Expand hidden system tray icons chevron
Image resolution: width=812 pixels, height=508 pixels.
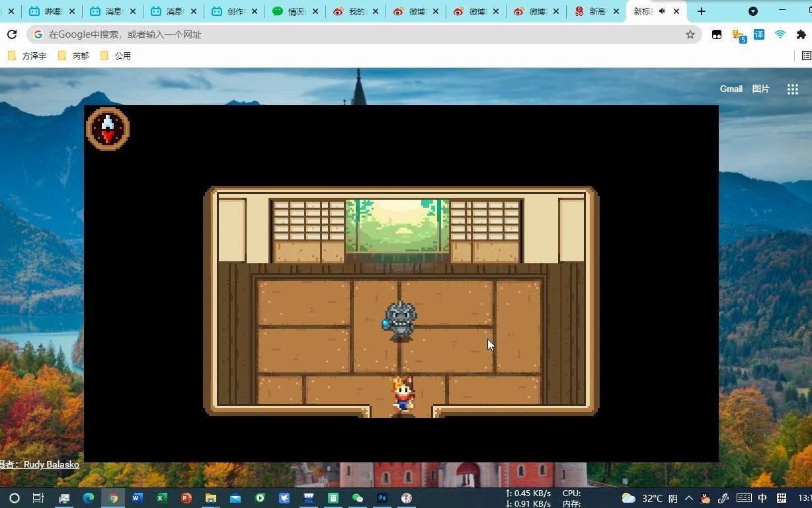pos(689,498)
